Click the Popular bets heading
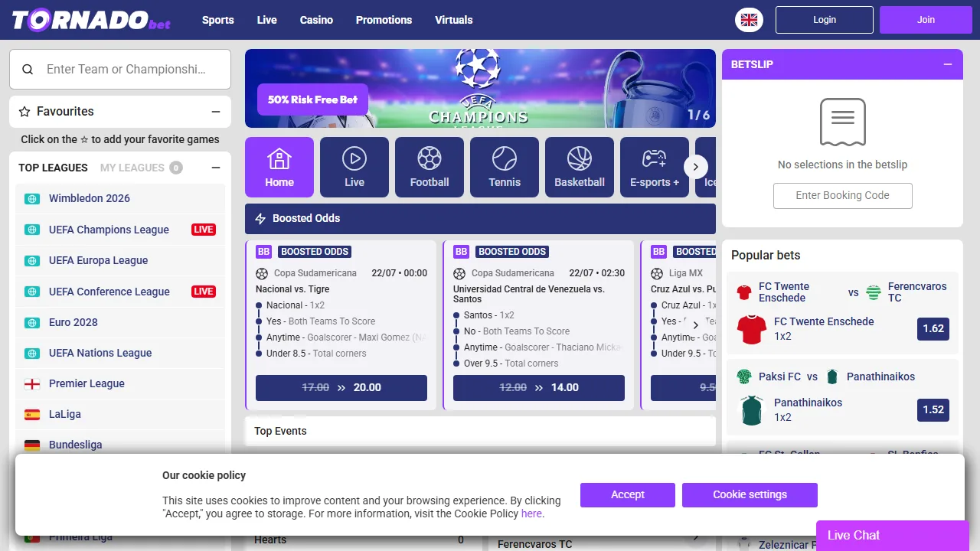The width and height of the screenshot is (980, 551). pyautogui.click(x=766, y=256)
